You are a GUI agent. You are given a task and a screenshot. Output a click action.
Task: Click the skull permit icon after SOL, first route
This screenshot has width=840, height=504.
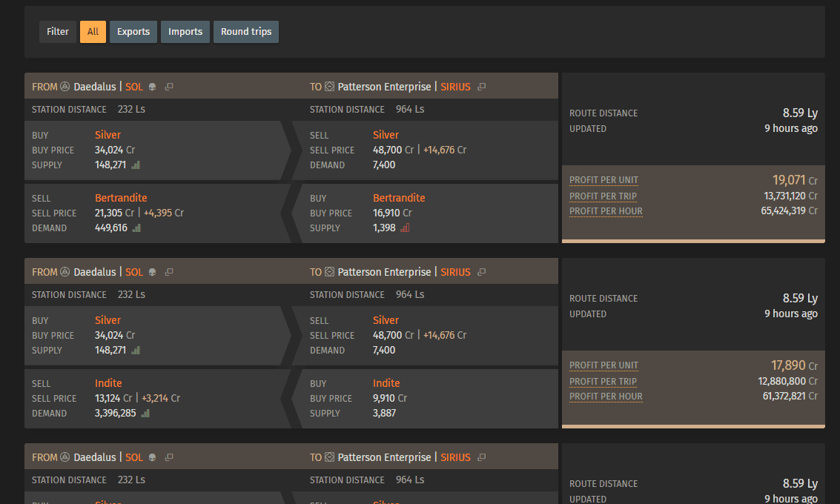[x=153, y=87]
